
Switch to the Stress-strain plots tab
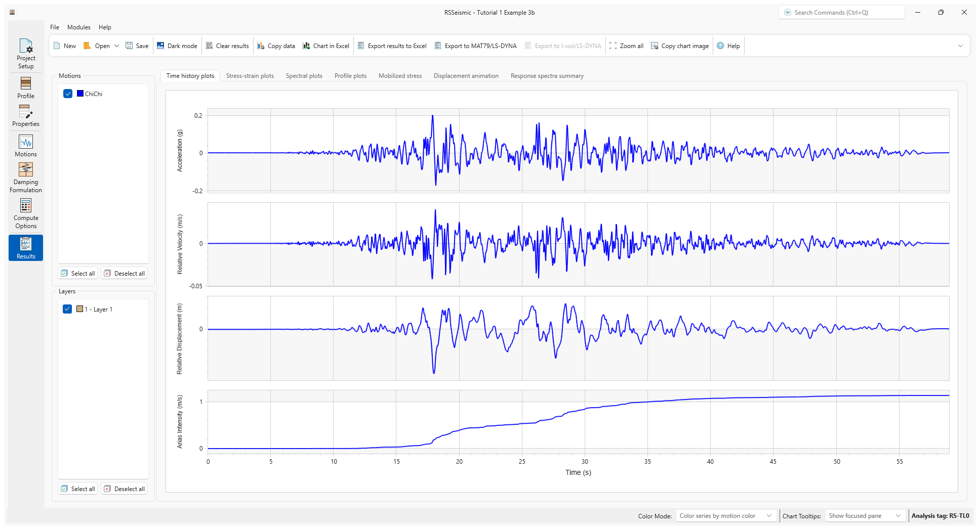coord(250,76)
